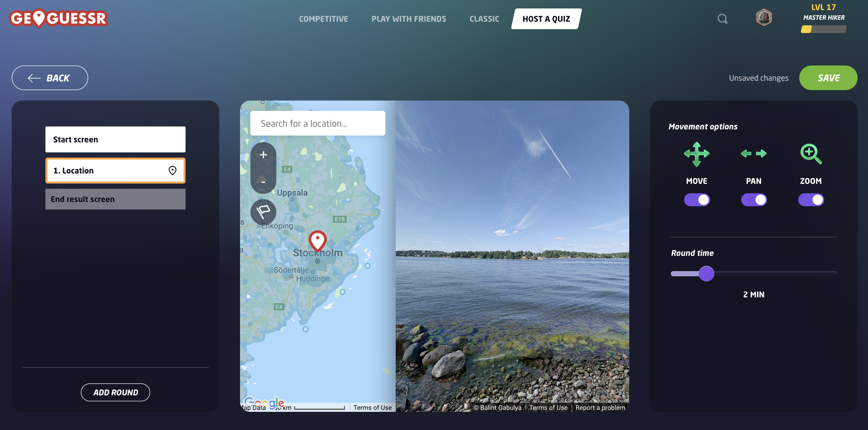
Task: Select the Classic menu item
Action: tap(484, 19)
